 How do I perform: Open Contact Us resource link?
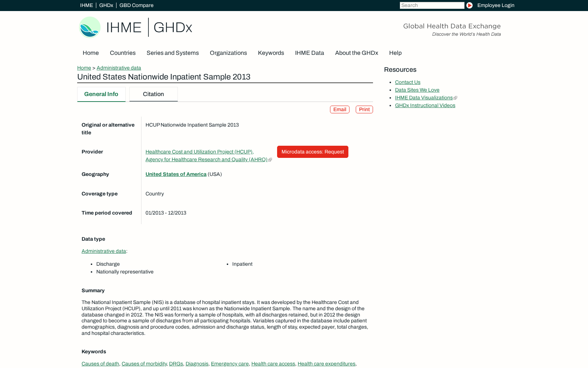(408, 82)
